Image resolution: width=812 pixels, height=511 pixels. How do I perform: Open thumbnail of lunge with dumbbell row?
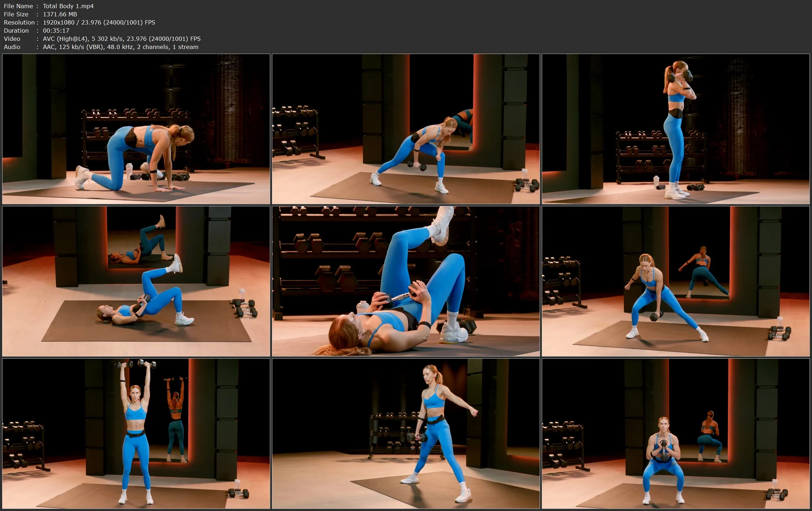coord(406,129)
